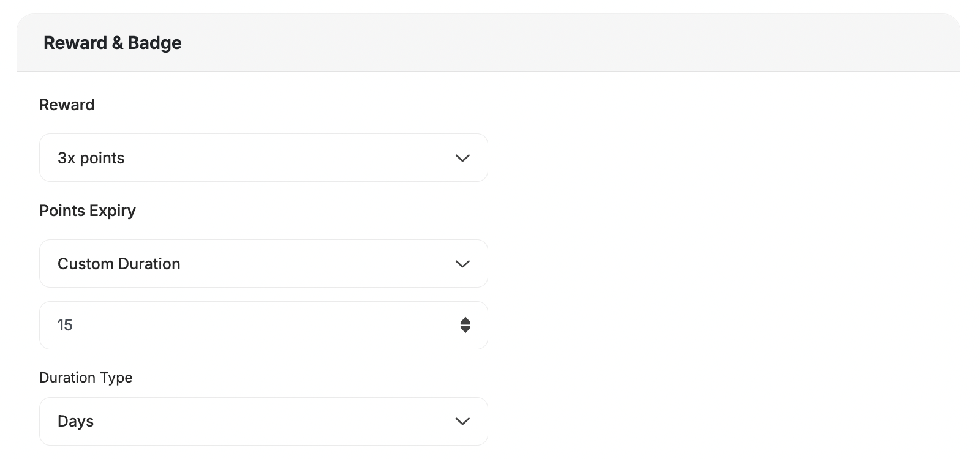The width and height of the screenshot is (980, 459).
Task: Click the Points Expiry dropdown chevron icon
Action: coord(463,264)
